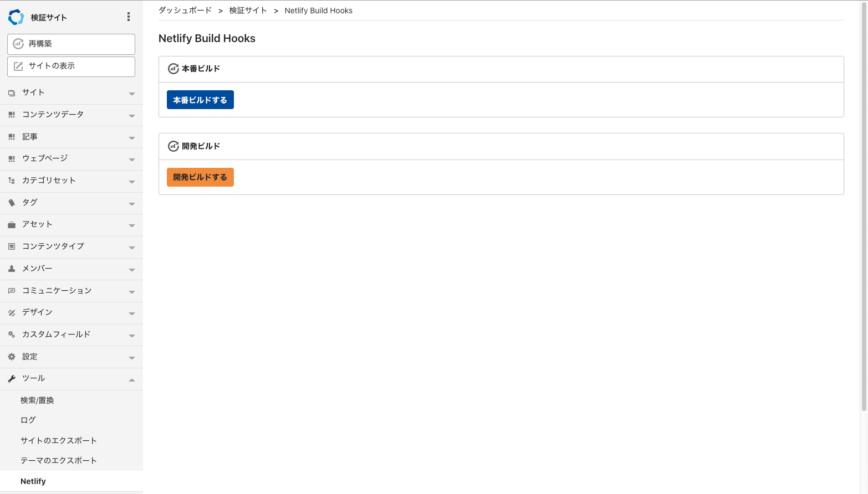The image size is (868, 494).
Task: Open ログ in the tools submenu
Action: pyautogui.click(x=28, y=420)
